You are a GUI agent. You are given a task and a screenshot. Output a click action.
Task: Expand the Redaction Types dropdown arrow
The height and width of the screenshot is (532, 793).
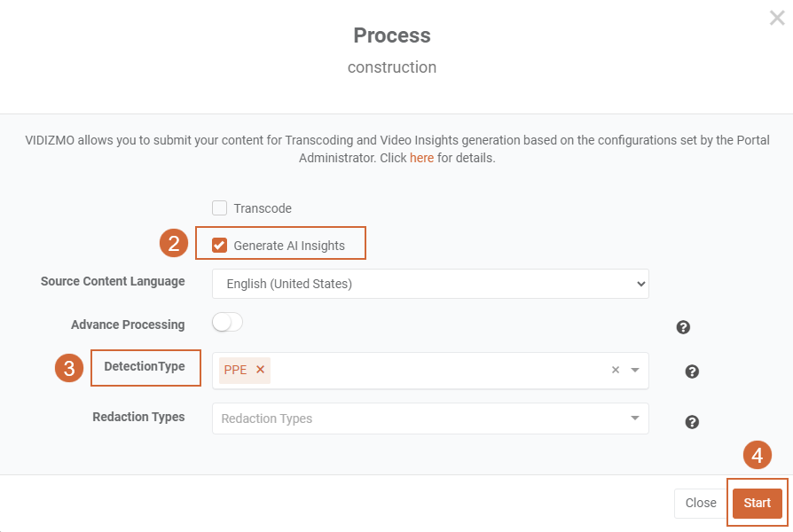pos(635,419)
